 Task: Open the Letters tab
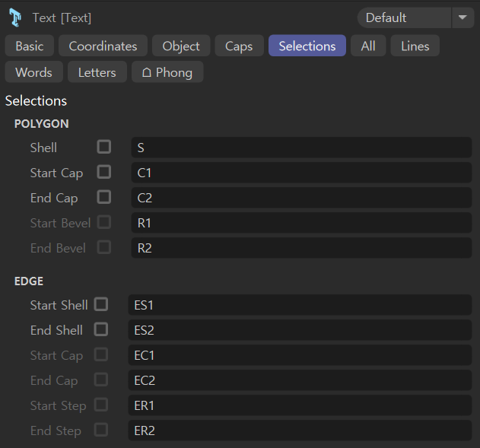[97, 72]
